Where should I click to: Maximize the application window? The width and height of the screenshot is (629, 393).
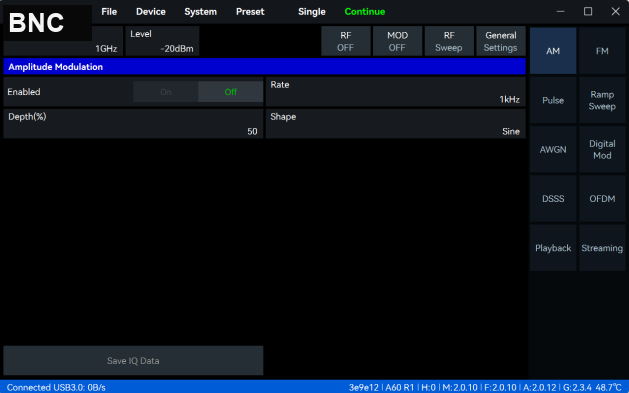tap(588, 12)
